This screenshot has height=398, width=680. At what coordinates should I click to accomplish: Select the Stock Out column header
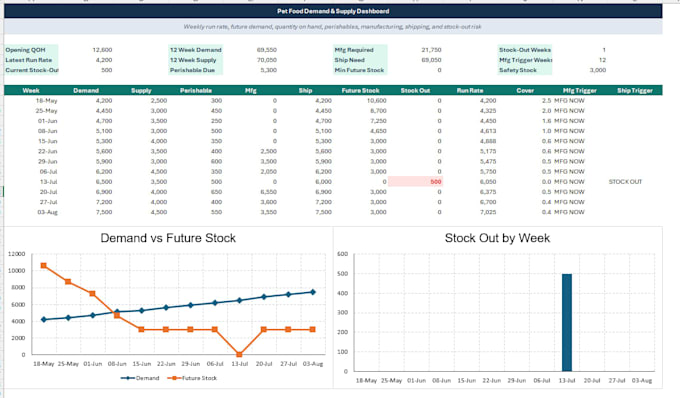[415, 91]
